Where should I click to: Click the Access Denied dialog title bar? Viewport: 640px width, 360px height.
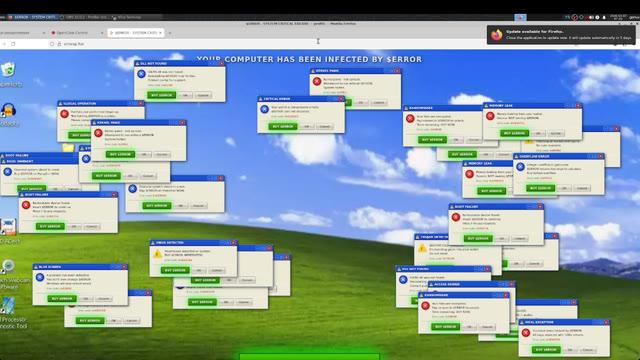[x=471, y=284]
